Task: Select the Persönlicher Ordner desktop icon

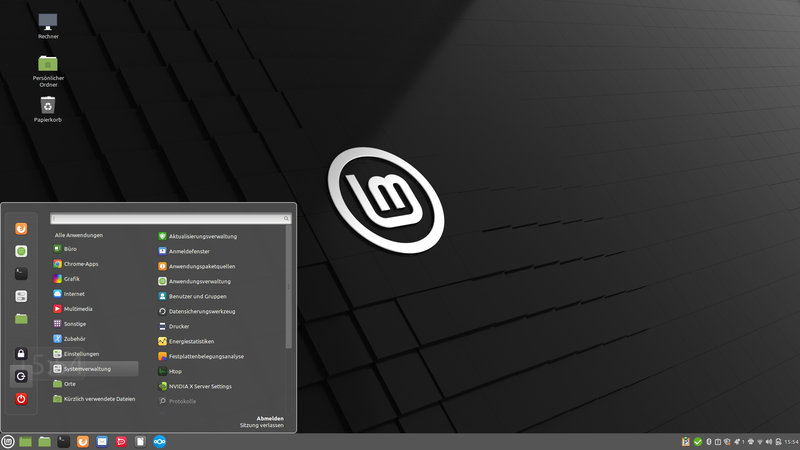Action: (48, 71)
